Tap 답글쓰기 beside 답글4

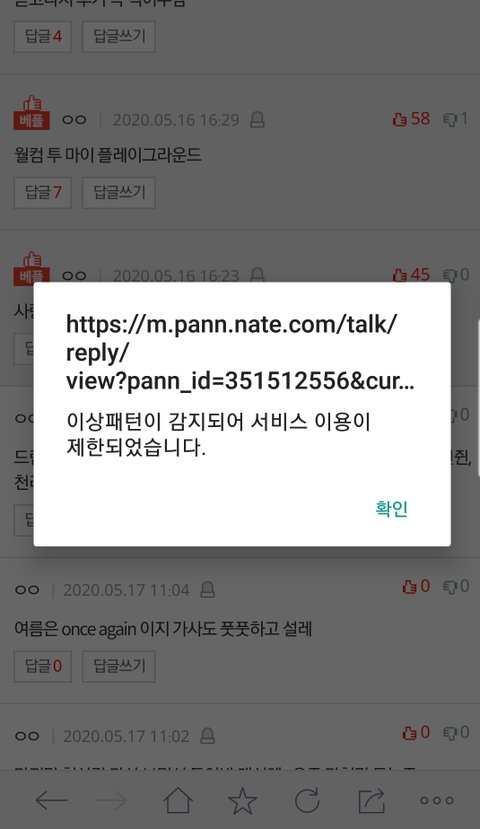tap(119, 36)
